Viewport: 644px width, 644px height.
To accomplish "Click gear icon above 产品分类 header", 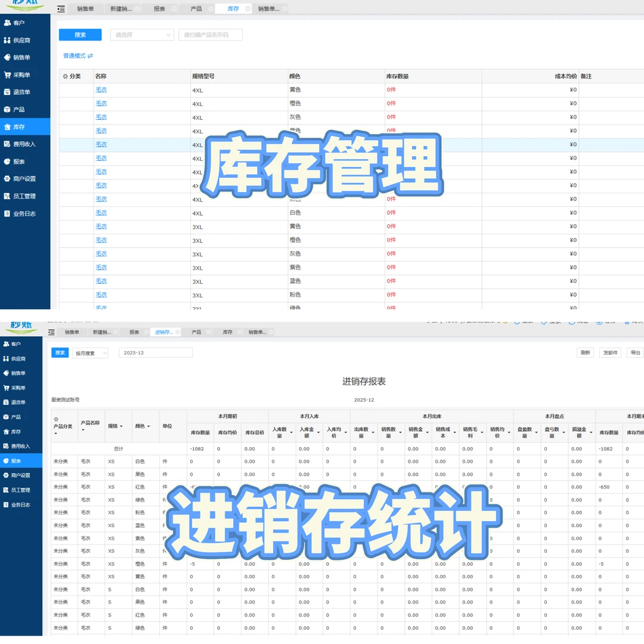I will pos(56,419).
